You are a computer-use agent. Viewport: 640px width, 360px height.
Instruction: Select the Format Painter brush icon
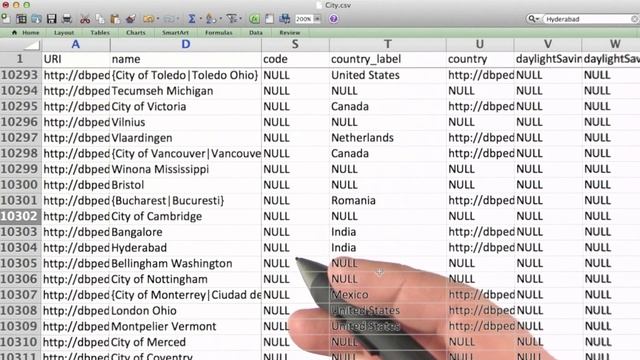131,19
